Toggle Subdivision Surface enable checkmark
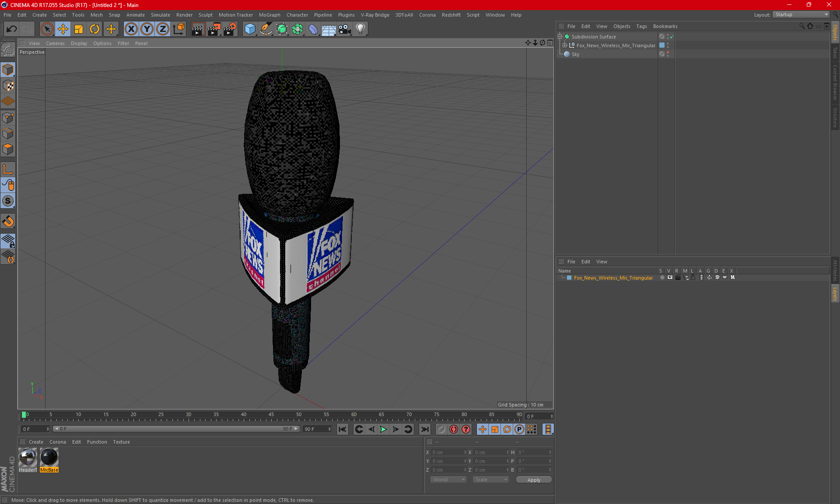 point(672,37)
